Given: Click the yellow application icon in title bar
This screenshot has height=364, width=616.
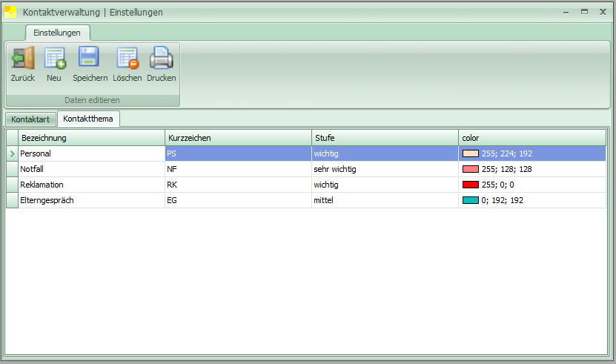Looking at the screenshot, I should point(11,12).
